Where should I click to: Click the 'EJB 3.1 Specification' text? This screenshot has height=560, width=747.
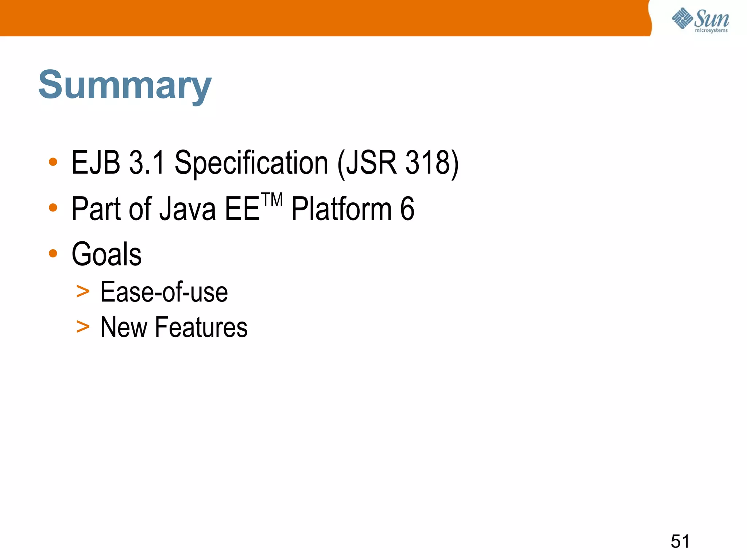(200, 163)
